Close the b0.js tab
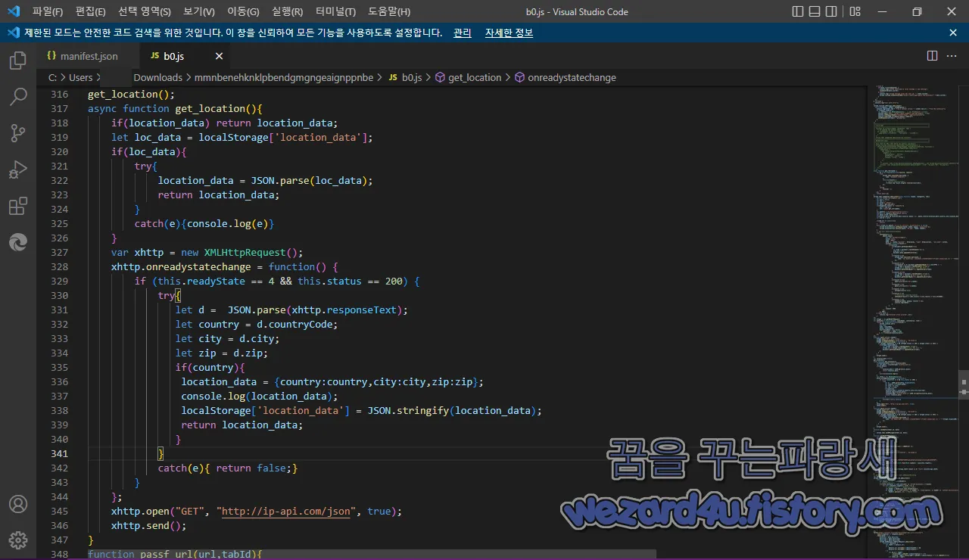 220,56
